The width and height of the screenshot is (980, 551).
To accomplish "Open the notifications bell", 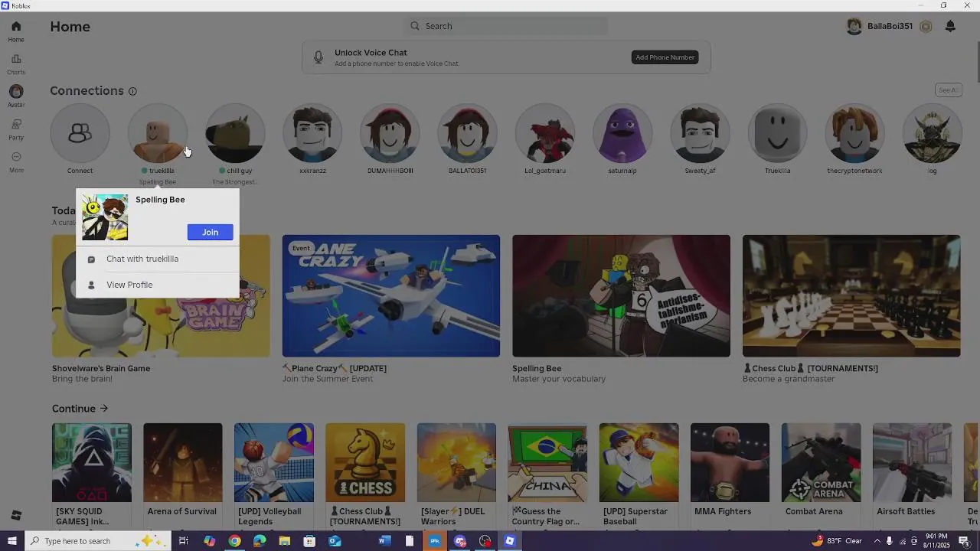I will pyautogui.click(x=950, y=26).
